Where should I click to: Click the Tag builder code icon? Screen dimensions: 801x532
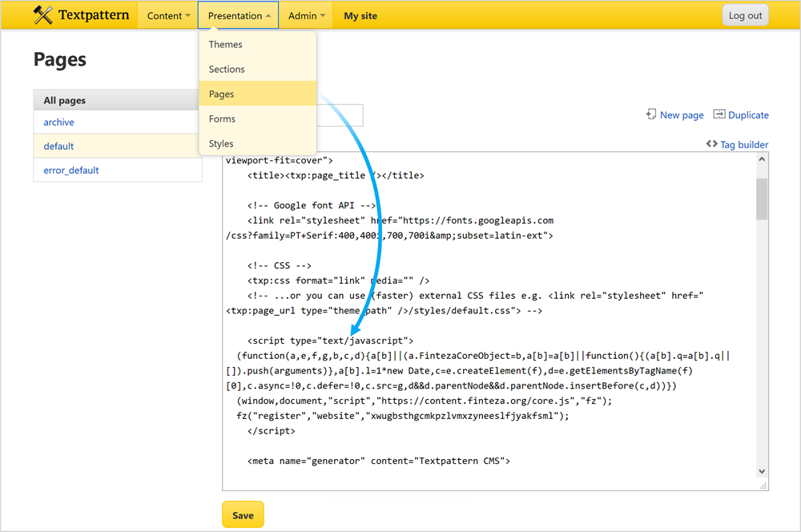(x=711, y=144)
